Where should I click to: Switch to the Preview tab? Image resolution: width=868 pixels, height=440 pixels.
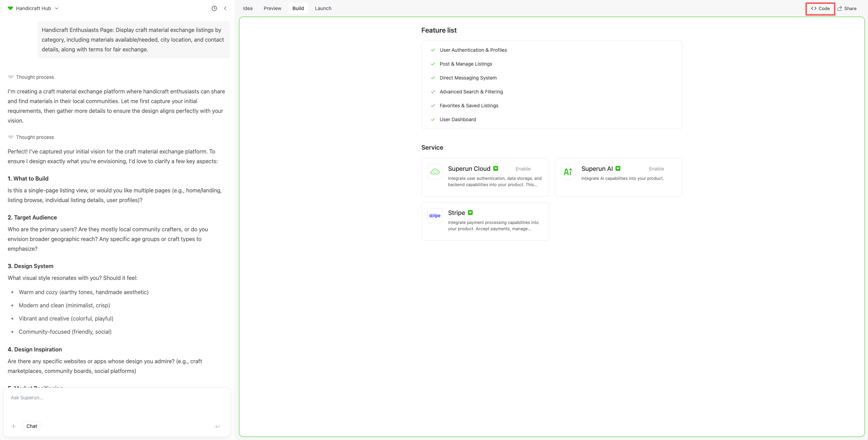272,8
